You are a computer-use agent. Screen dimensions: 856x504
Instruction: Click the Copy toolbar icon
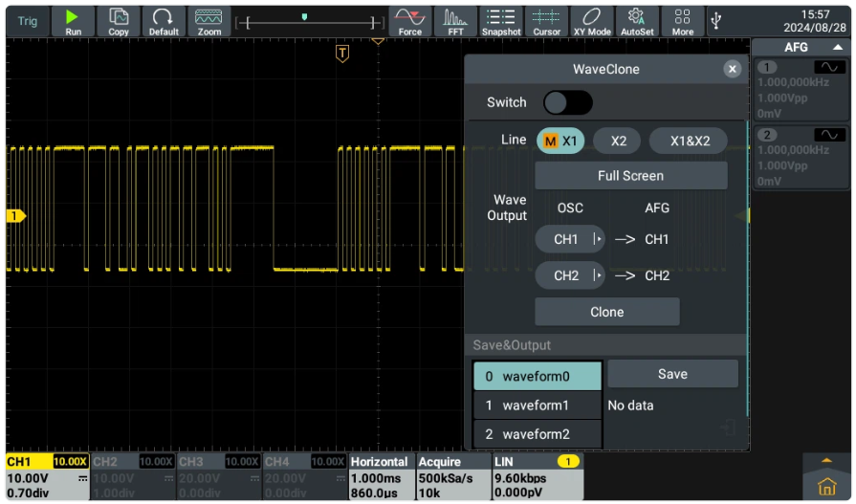(119, 20)
